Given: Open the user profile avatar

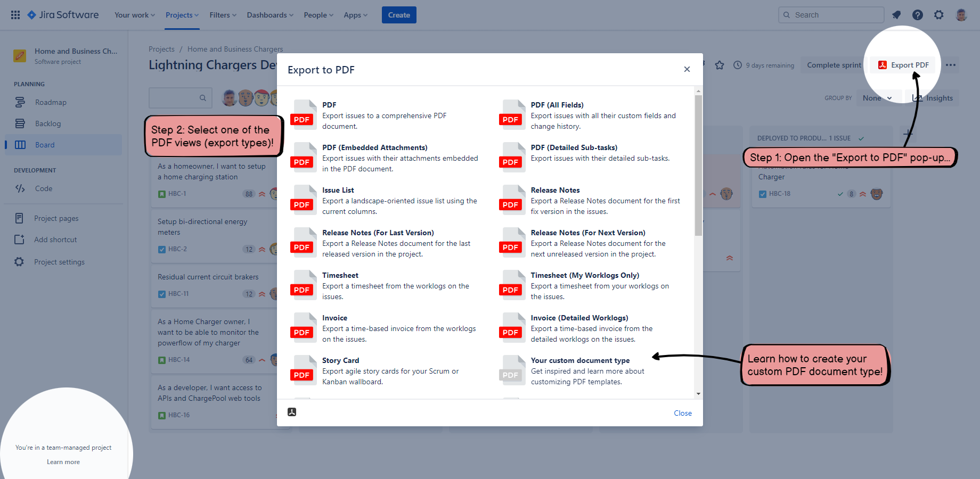Looking at the screenshot, I should tap(961, 15).
